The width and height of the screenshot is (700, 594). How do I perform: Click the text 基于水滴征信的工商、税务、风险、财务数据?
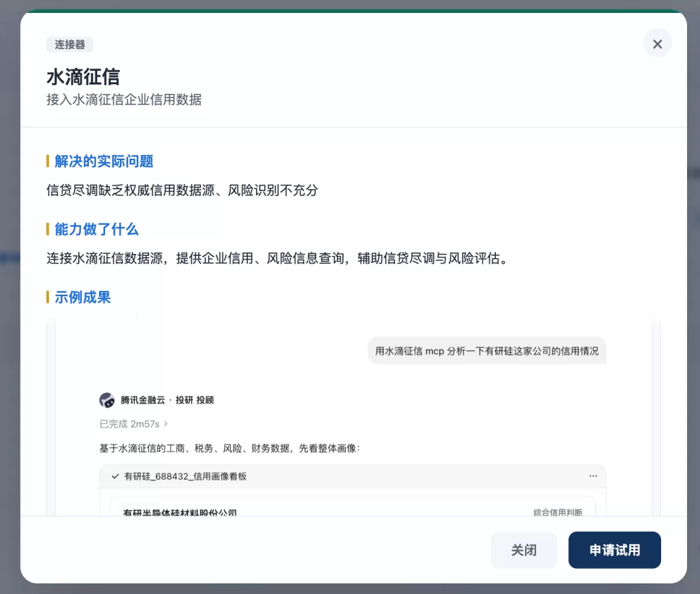(x=194, y=448)
